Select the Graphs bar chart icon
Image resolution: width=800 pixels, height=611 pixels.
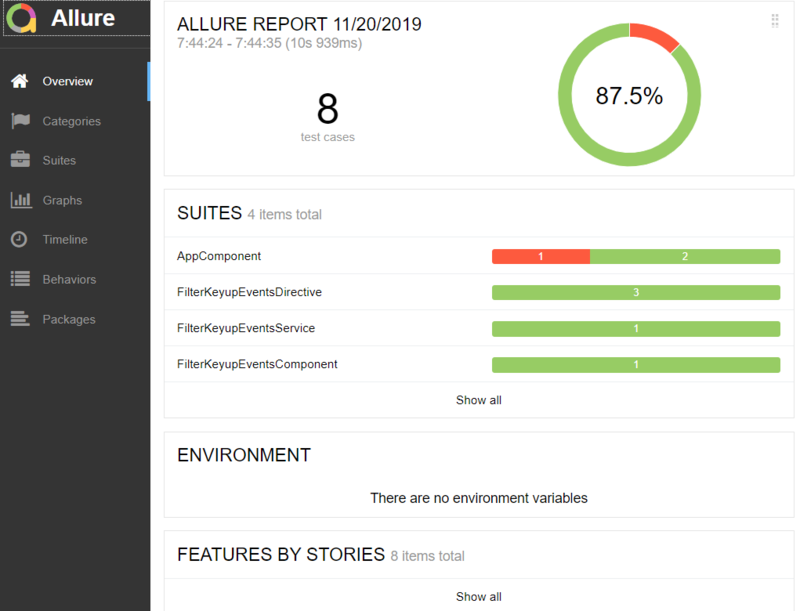tap(21, 200)
